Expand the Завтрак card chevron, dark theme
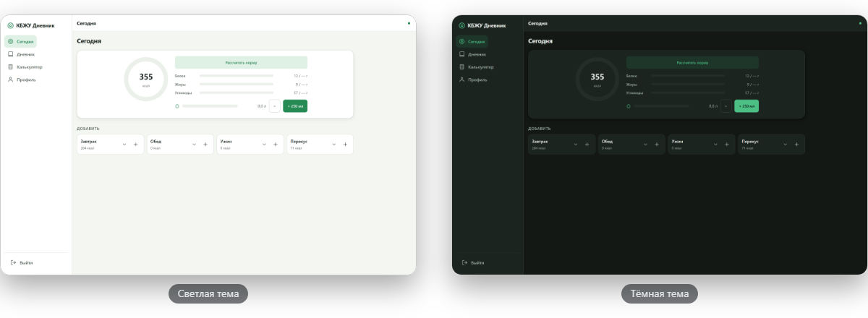The image size is (868, 318). click(576, 144)
